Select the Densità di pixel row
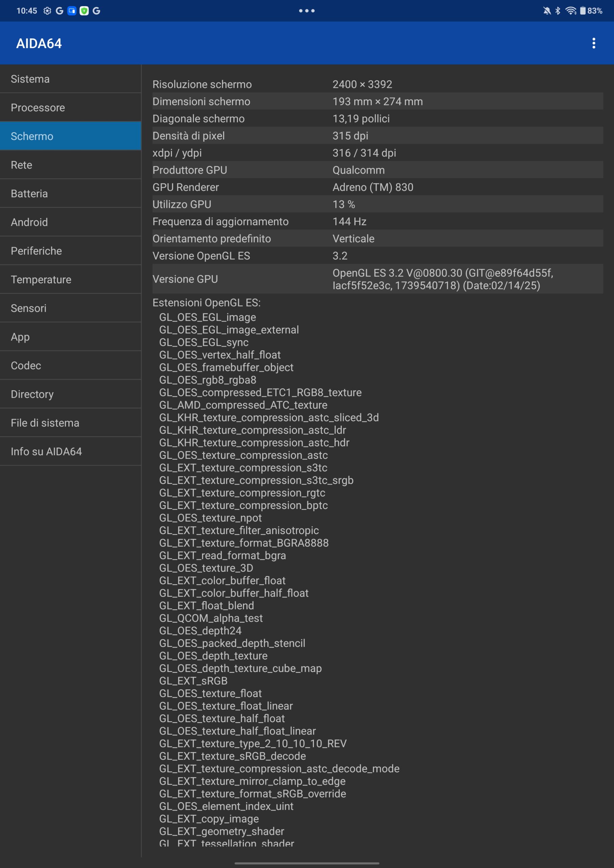614x868 pixels. click(378, 136)
